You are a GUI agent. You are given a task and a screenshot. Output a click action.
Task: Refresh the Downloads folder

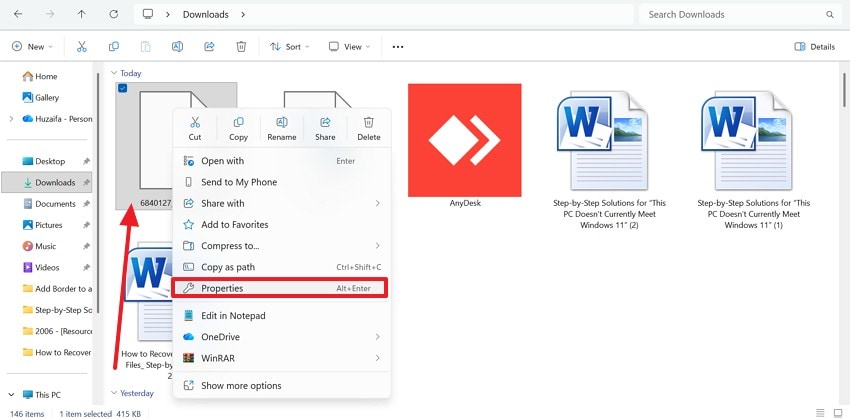[x=113, y=15]
